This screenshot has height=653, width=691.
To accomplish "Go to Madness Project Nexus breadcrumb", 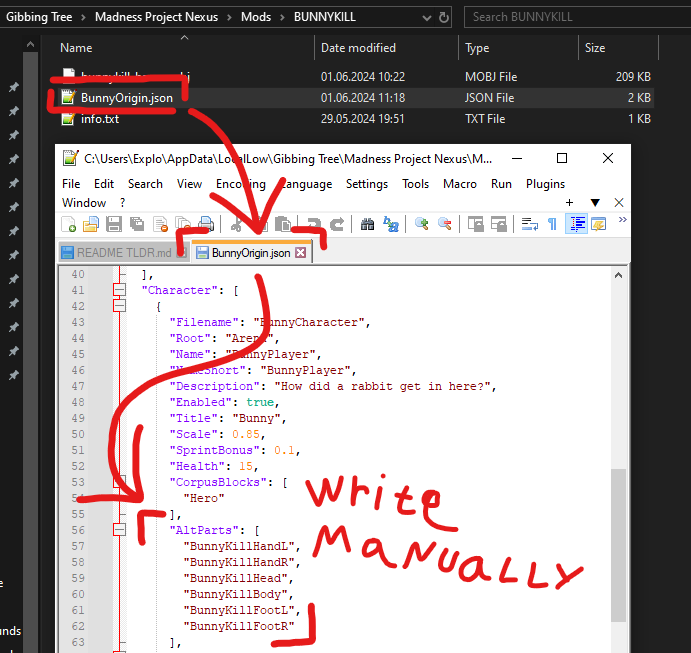I will click(x=156, y=17).
